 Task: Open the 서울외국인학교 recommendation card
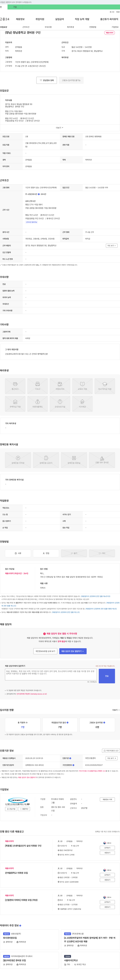click(x=91, y=960)
